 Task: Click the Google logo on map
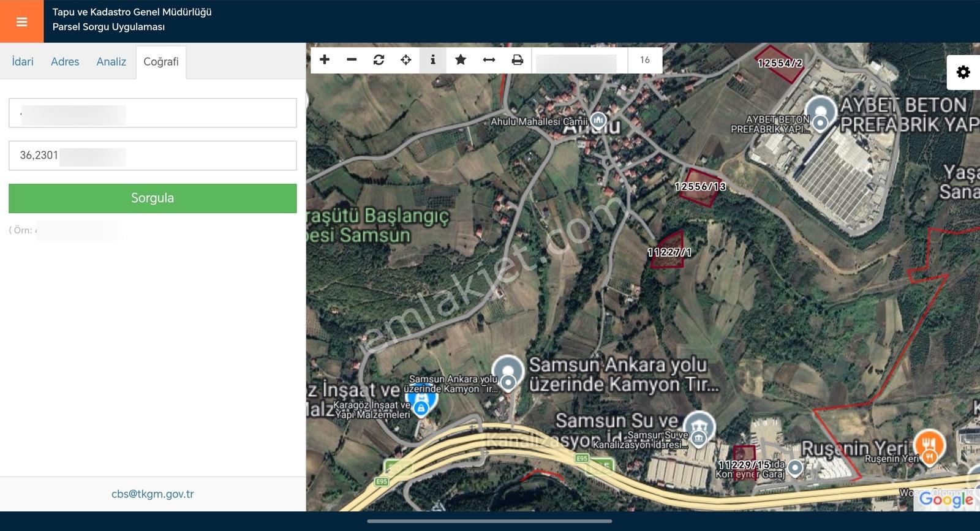click(946, 499)
